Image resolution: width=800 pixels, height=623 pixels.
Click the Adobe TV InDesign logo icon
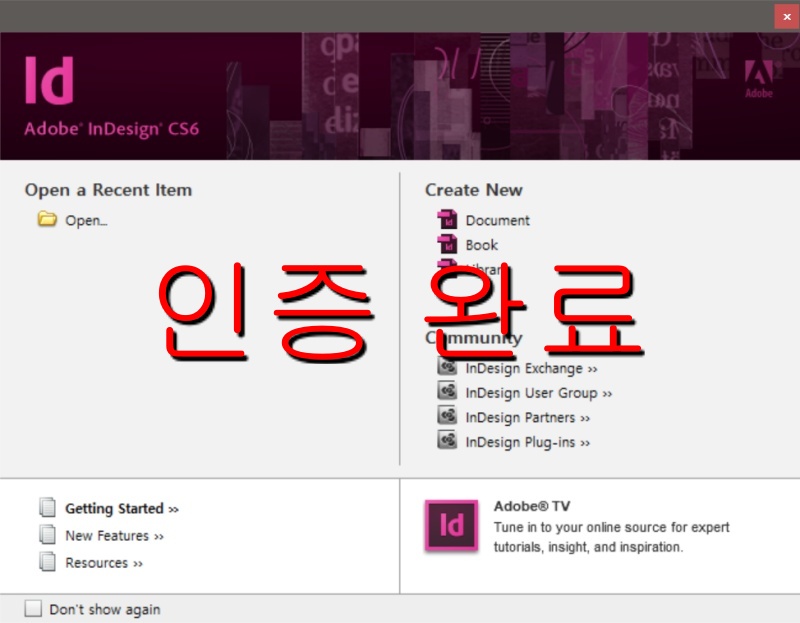tap(454, 528)
